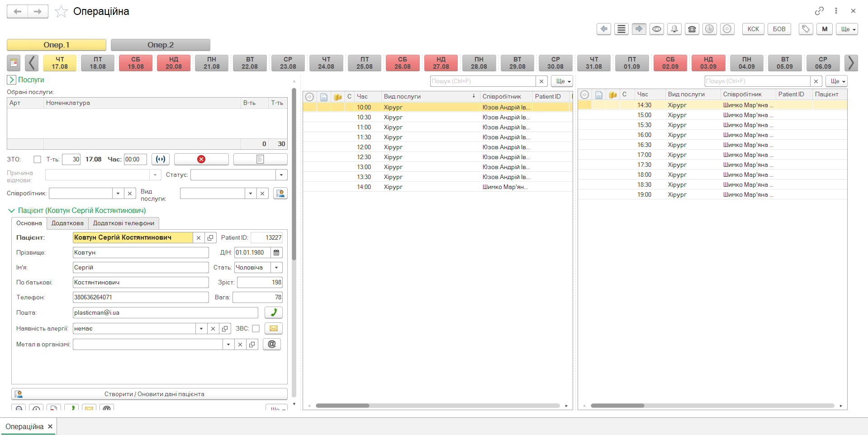
Task: Collapse the Пацієнт section
Action: click(12, 211)
